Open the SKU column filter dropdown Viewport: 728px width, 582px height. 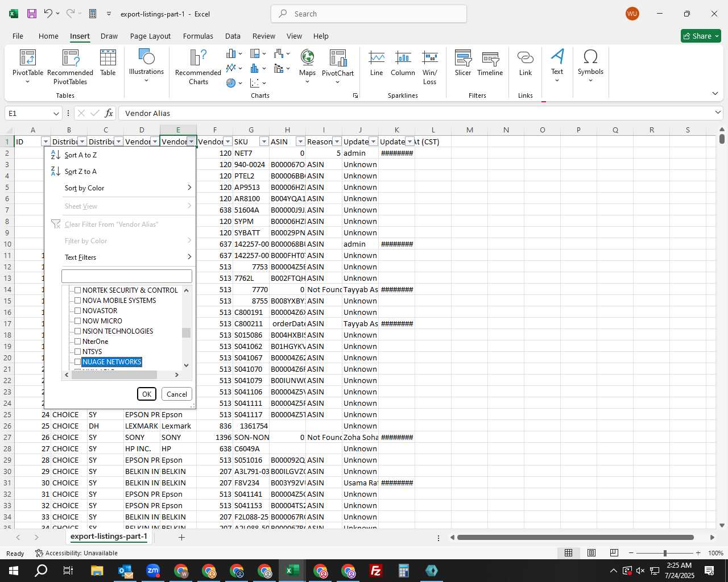click(264, 142)
